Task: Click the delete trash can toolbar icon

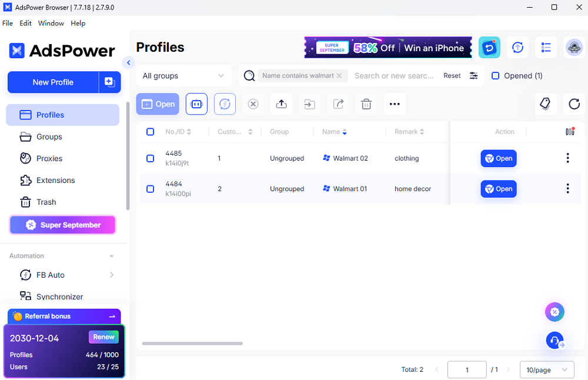Action: pyautogui.click(x=366, y=104)
